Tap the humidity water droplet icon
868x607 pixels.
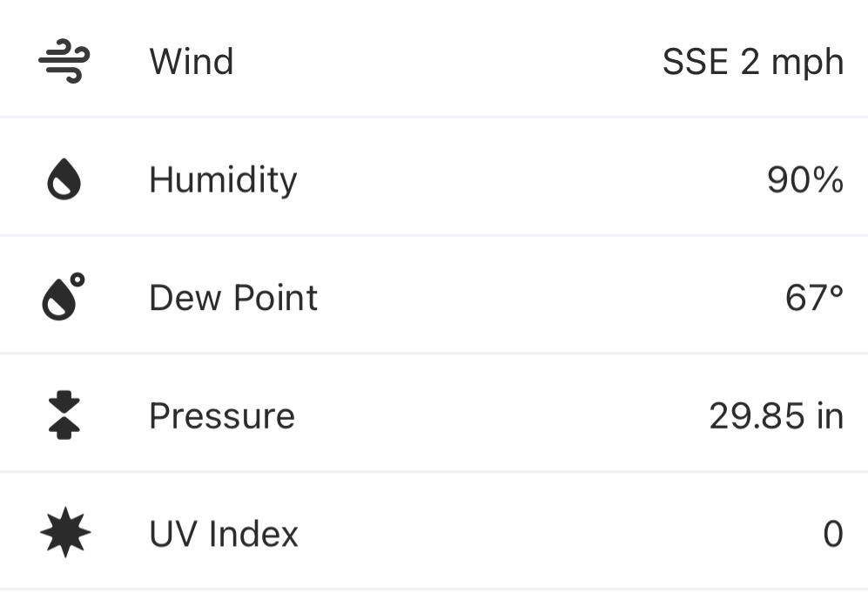pyautogui.click(x=64, y=181)
